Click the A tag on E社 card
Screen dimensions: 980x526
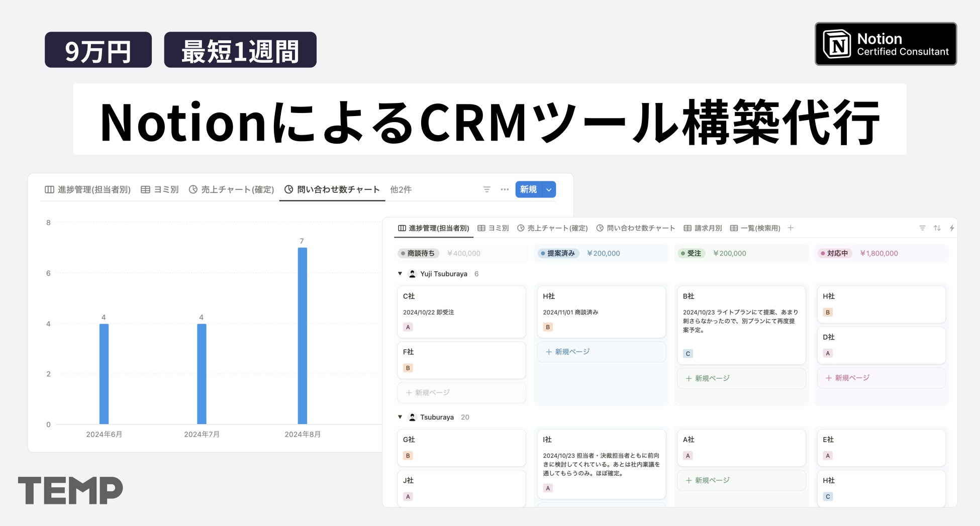(x=828, y=456)
